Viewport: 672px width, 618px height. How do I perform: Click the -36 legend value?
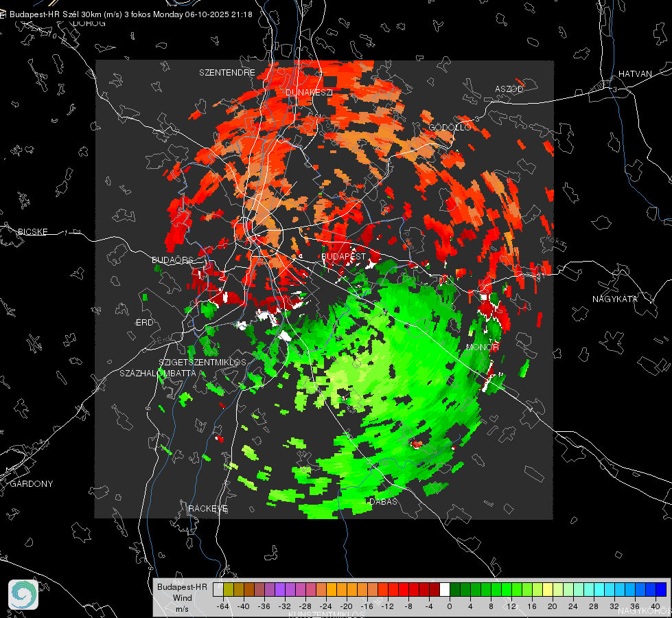click(x=264, y=606)
